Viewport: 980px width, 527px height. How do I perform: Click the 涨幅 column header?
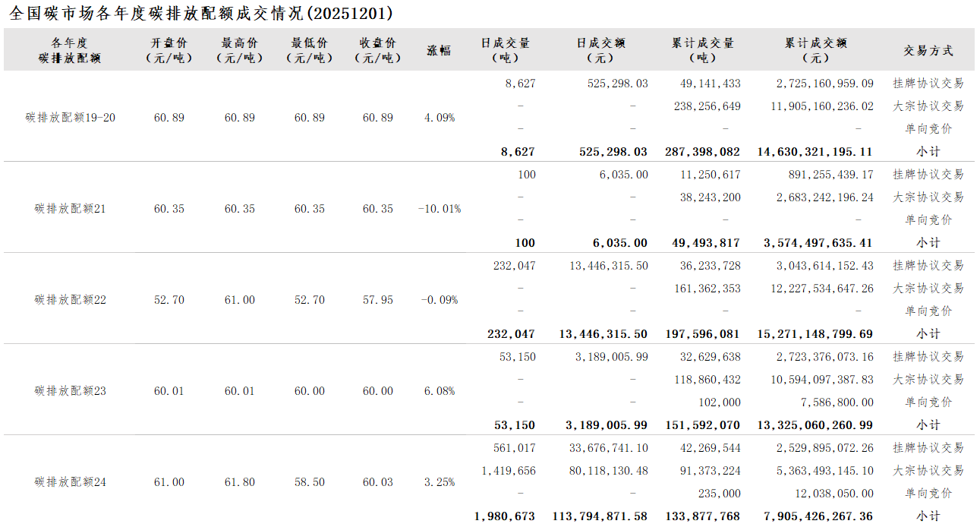(x=439, y=51)
